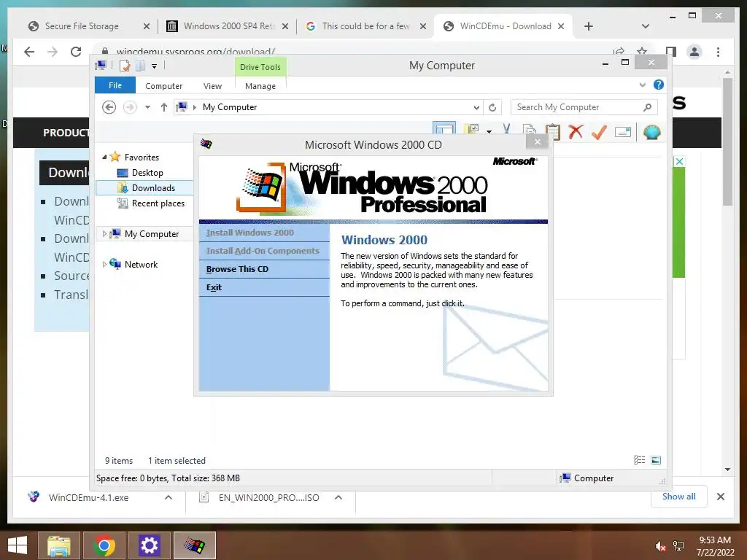The height and width of the screenshot is (560, 747).
Task: Open the File ribbon tab
Action: pyautogui.click(x=115, y=85)
